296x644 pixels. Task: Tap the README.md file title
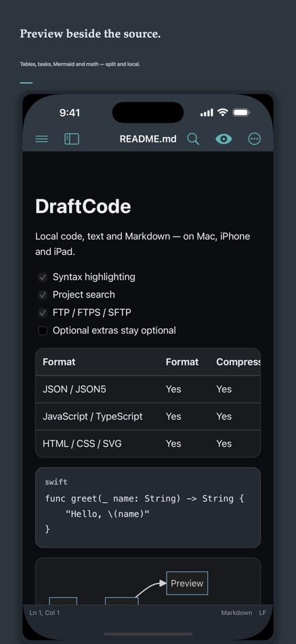click(x=148, y=139)
